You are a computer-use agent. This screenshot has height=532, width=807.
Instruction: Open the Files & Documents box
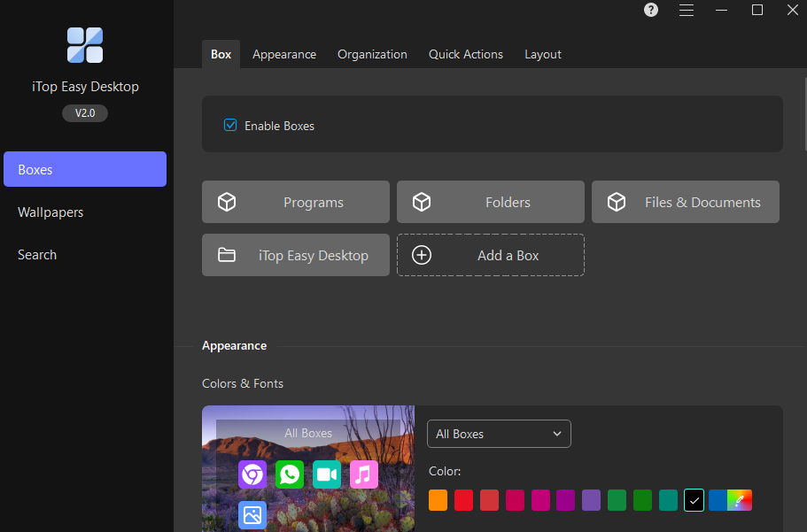click(686, 202)
